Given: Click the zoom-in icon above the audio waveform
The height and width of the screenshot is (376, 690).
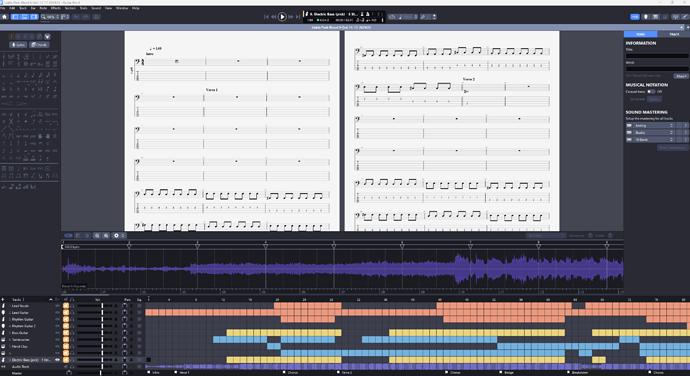Looking at the screenshot, I should 106,236.
